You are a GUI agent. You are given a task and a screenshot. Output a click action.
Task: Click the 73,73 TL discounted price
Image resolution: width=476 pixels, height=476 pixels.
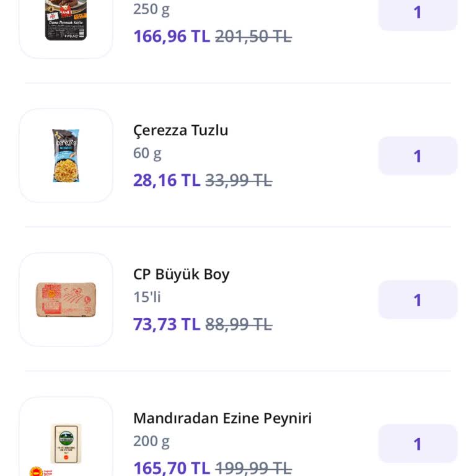pyautogui.click(x=166, y=324)
